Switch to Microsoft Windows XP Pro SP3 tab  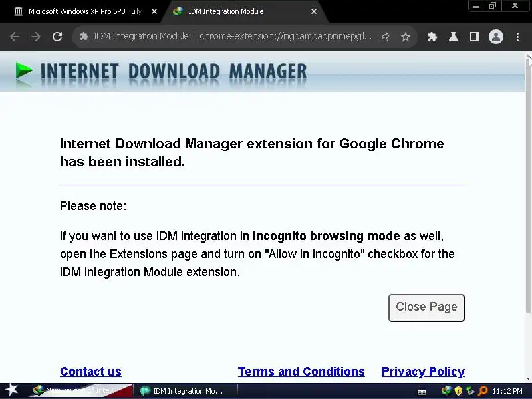tap(84, 11)
